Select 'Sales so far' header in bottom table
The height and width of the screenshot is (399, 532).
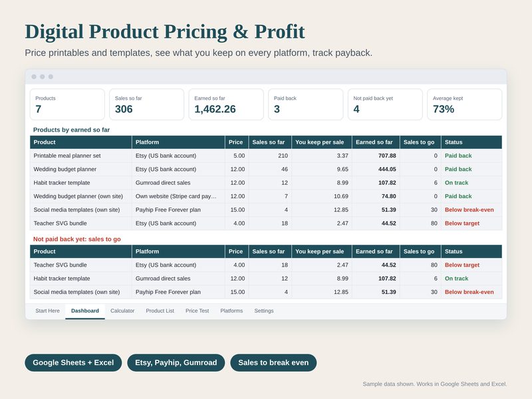pyautogui.click(x=270, y=251)
